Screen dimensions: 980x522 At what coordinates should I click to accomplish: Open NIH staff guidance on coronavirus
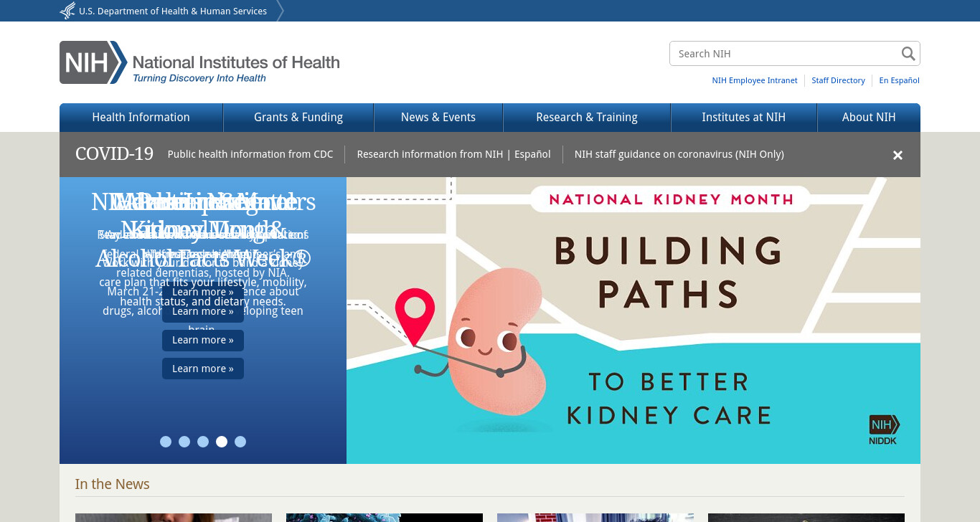[679, 154]
